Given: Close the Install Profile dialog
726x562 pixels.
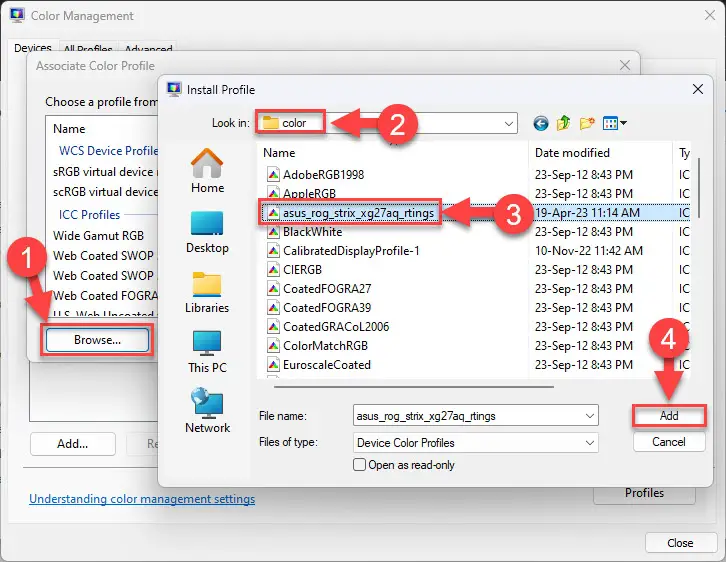Looking at the screenshot, I should click(x=698, y=89).
